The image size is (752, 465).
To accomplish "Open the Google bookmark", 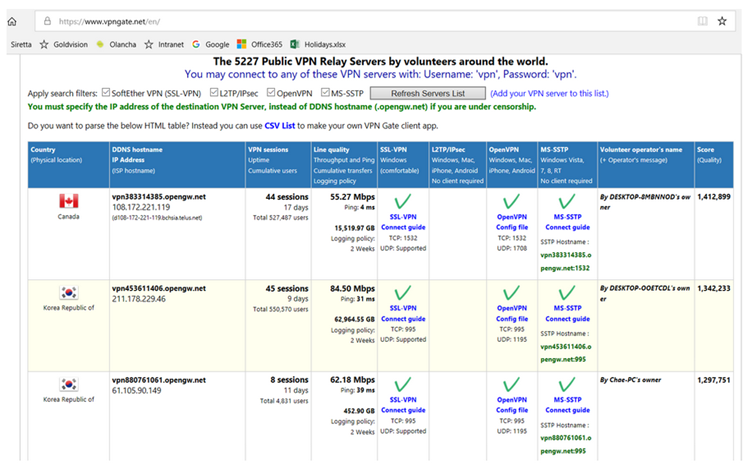I will [211, 45].
